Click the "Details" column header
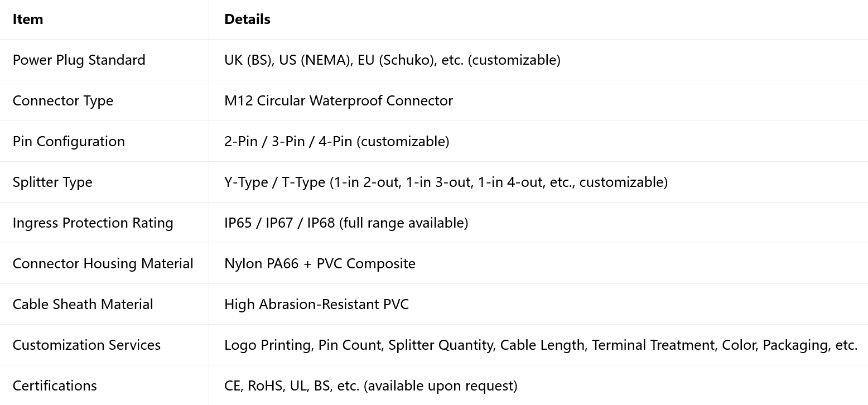The height and width of the screenshot is (405, 868). coord(247,20)
